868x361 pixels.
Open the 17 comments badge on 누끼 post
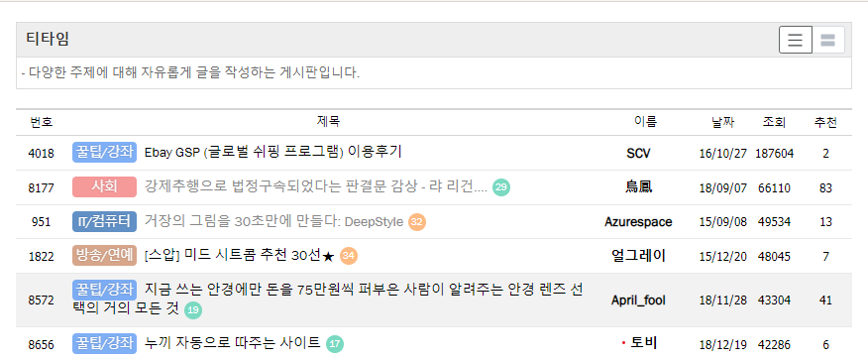[334, 344]
